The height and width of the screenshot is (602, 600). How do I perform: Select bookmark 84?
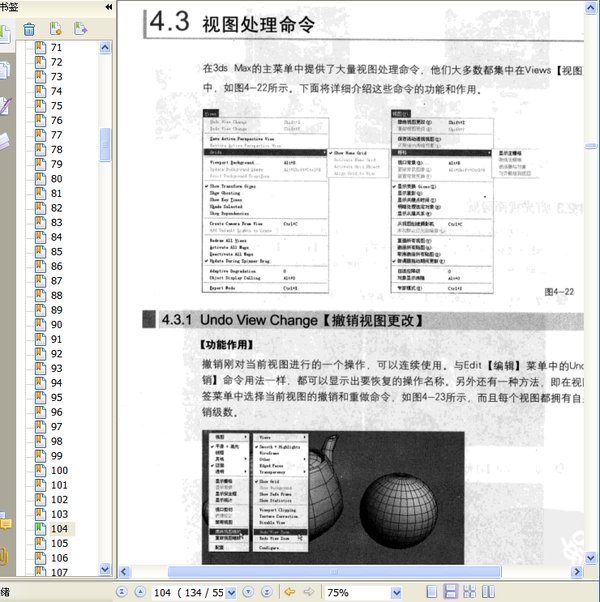click(56, 237)
